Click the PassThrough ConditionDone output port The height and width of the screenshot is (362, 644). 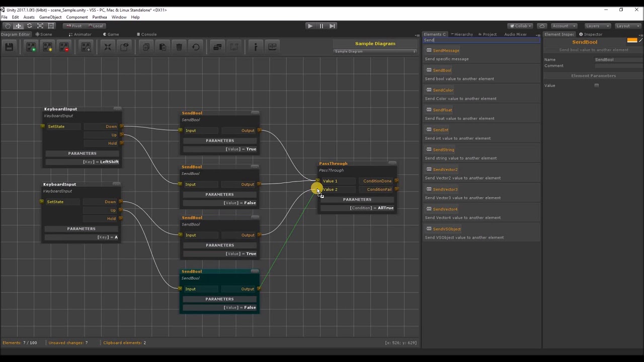397,180
